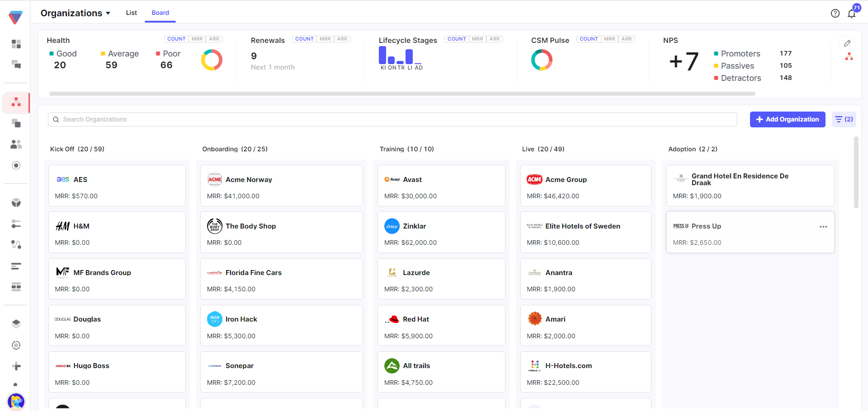Click the plus icon in the sidebar
Screen dimensions: 868x411
(x=16, y=366)
